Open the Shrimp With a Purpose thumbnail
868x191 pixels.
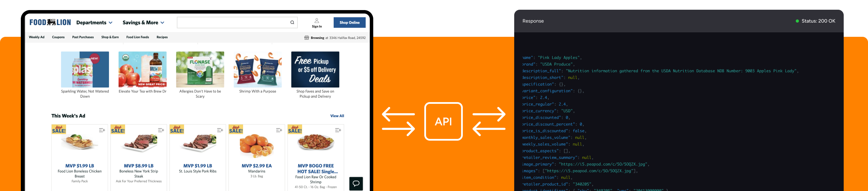coord(258,69)
